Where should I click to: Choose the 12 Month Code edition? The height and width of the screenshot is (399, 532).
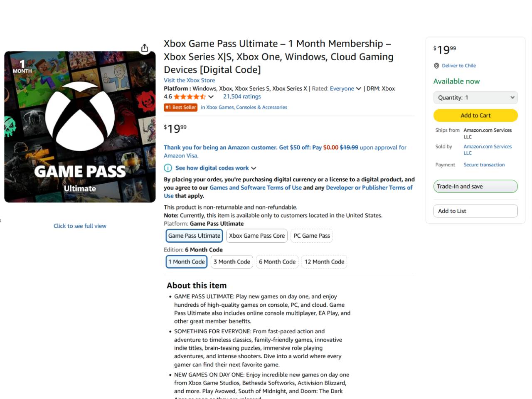click(x=324, y=262)
